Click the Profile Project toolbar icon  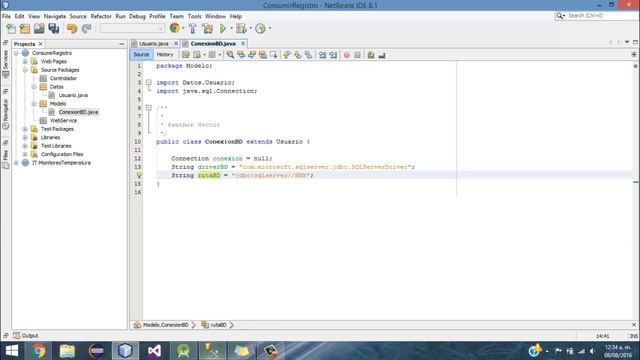(260, 29)
